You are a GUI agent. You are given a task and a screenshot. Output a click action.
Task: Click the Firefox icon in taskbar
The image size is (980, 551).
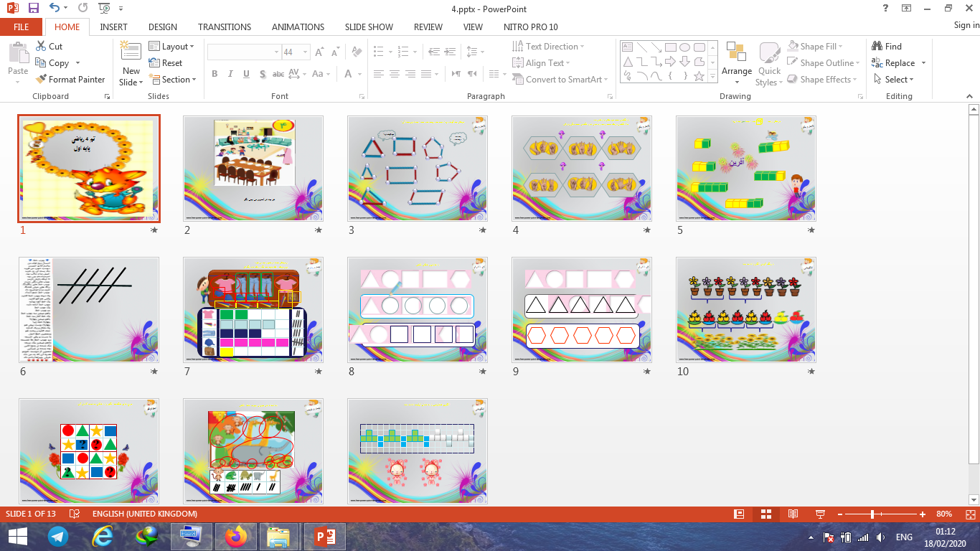point(235,537)
